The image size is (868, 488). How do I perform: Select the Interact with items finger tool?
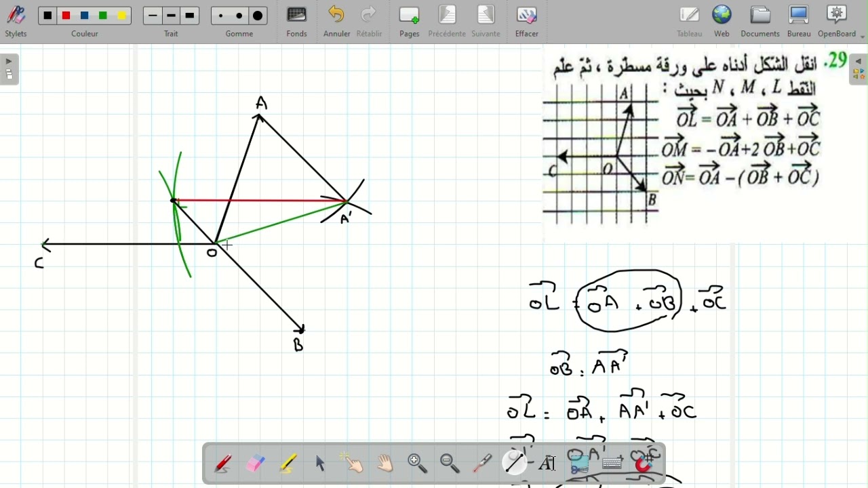(x=353, y=464)
